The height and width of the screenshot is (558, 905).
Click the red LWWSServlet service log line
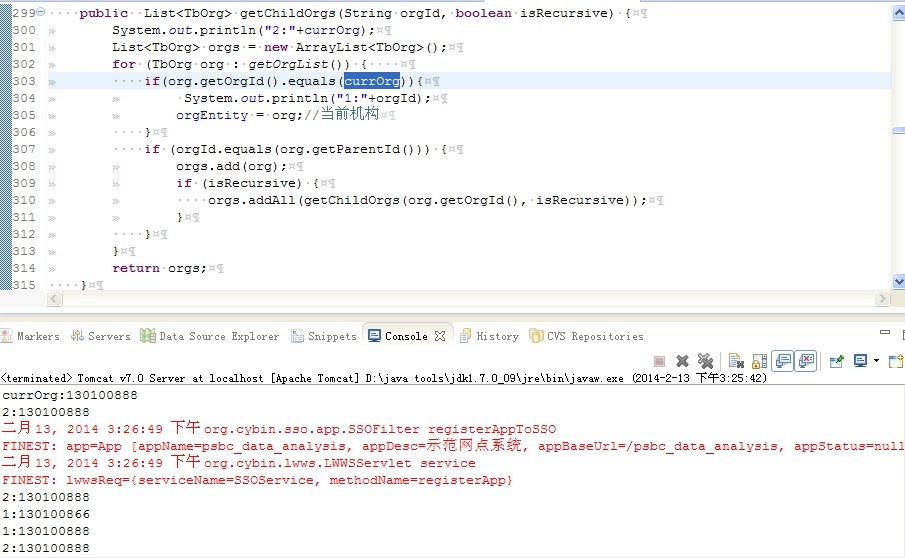click(x=239, y=463)
